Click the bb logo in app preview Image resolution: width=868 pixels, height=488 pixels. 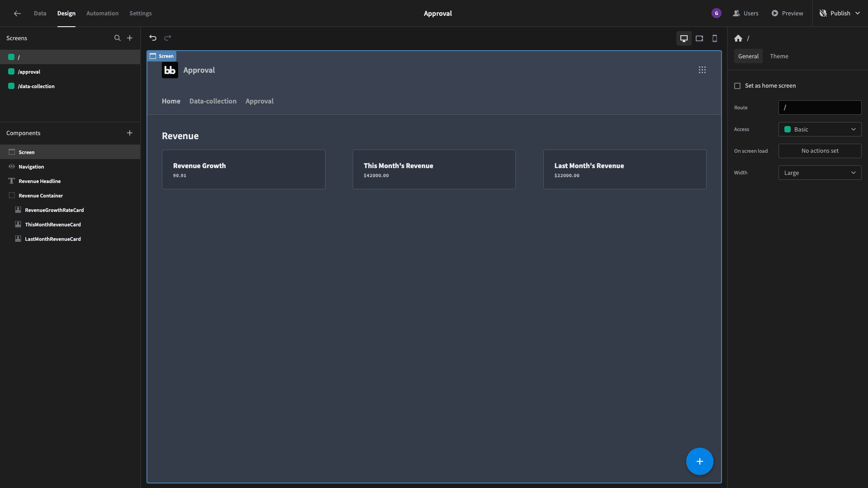[170, 70]
